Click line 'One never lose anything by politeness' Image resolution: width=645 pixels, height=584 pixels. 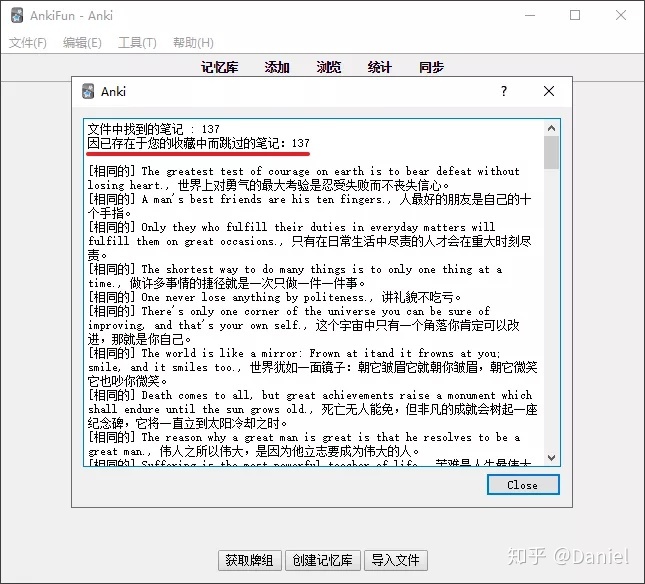click(274, 297)
